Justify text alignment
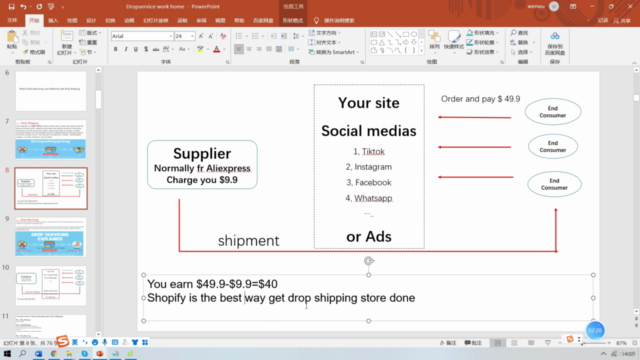The height and width of the screenshot is (360, 640). coord(269,49)
